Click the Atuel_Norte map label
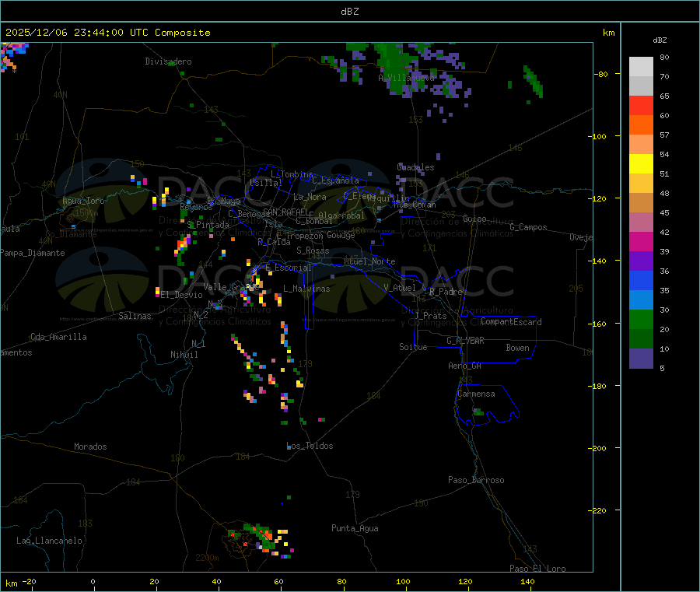This screenshot has width=700, height=592. point(369,261)
